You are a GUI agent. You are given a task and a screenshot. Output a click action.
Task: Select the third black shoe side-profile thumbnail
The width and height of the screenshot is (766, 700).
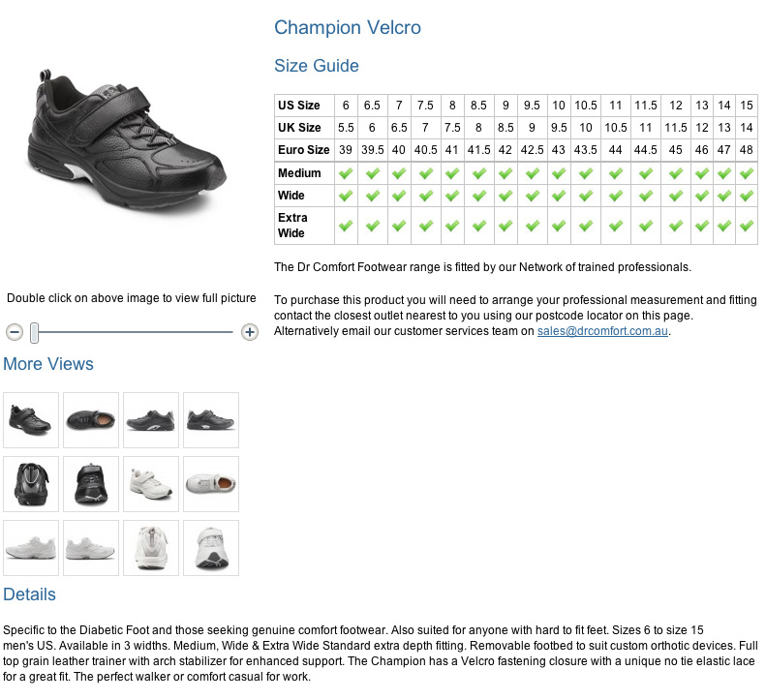tap(151, 420)
